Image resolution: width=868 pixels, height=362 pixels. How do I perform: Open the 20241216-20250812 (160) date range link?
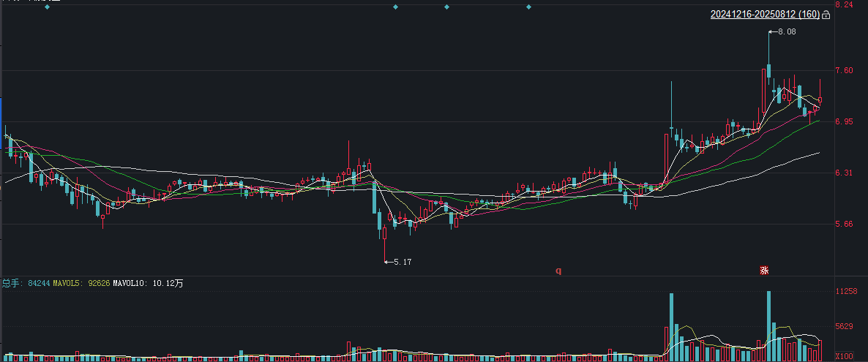click(765, 15)
